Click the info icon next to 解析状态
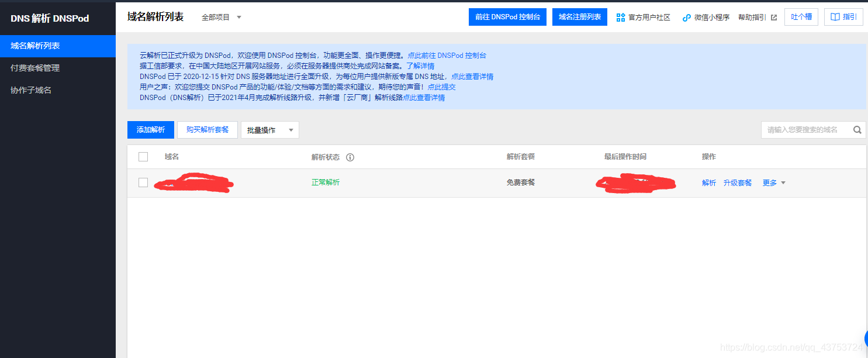This screenshot has height=358, width=868. 350,157
